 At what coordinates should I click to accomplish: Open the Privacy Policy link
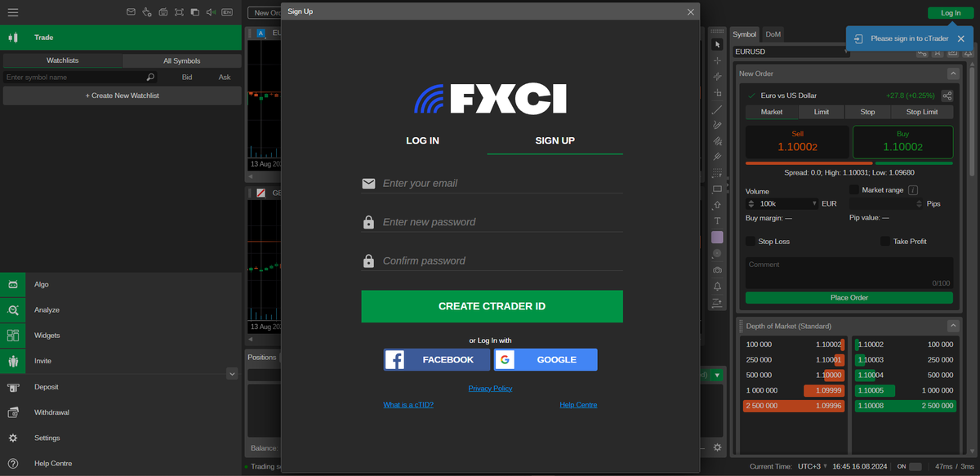pyautogui.click(x=491, y=389)
